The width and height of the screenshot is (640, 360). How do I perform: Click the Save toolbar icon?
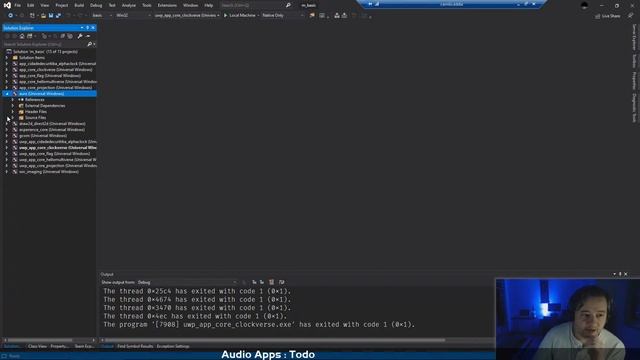click(51, 16)
